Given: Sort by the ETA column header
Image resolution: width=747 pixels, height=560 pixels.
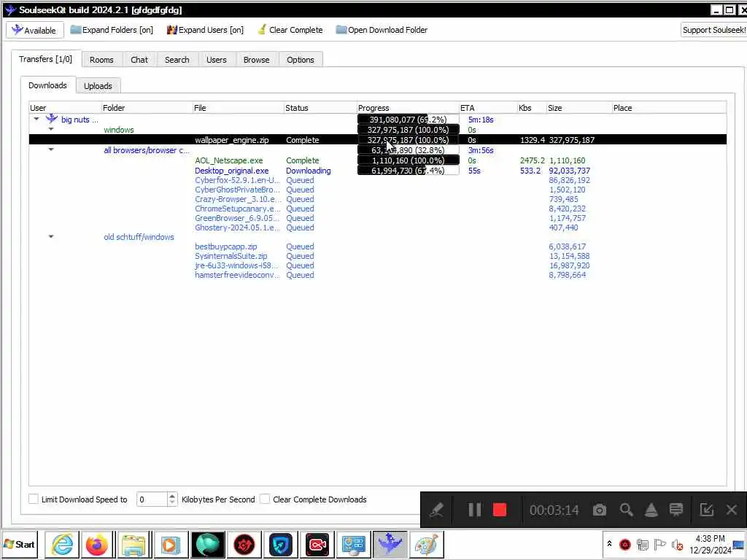Looking at the screenshot, I should click(x=488, y=108).
